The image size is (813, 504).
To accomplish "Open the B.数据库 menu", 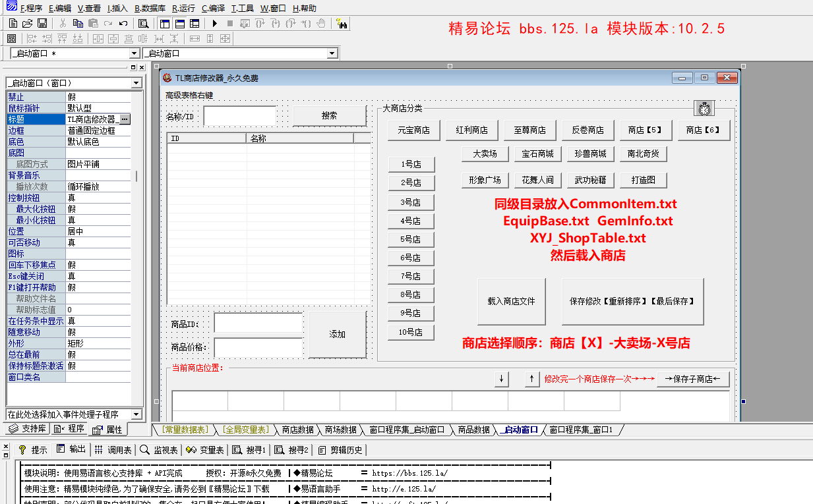I will click(x=150, y=9).
